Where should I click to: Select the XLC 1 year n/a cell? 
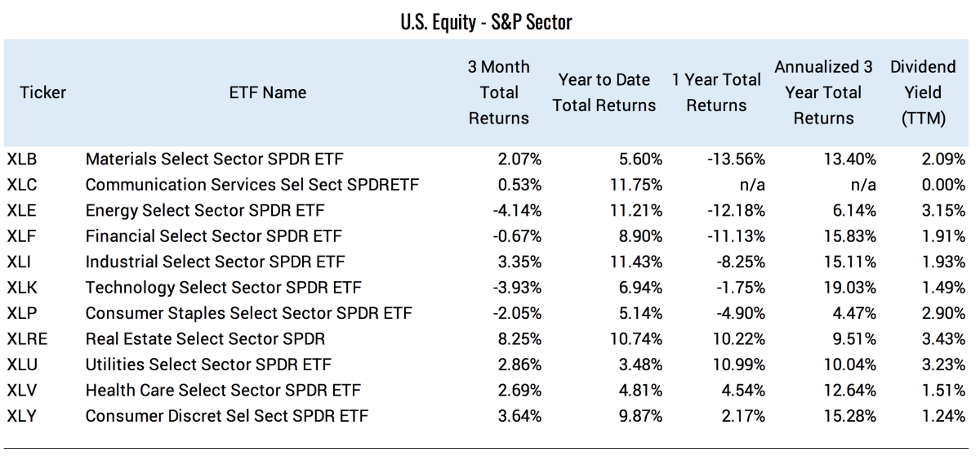coord(751,185)
